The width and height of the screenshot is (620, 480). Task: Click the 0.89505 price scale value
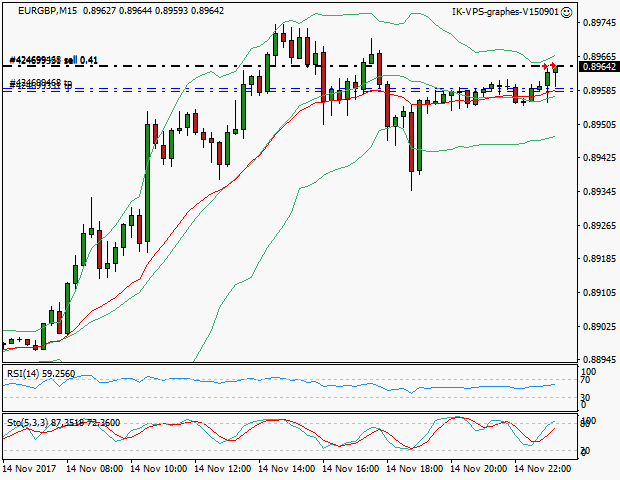(599, 125)
